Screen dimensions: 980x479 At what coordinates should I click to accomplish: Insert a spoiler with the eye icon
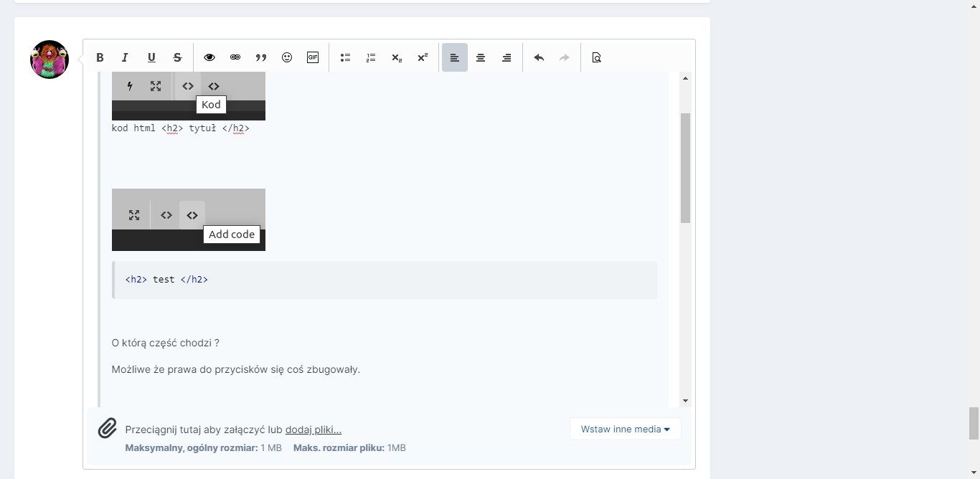(209, 57)
